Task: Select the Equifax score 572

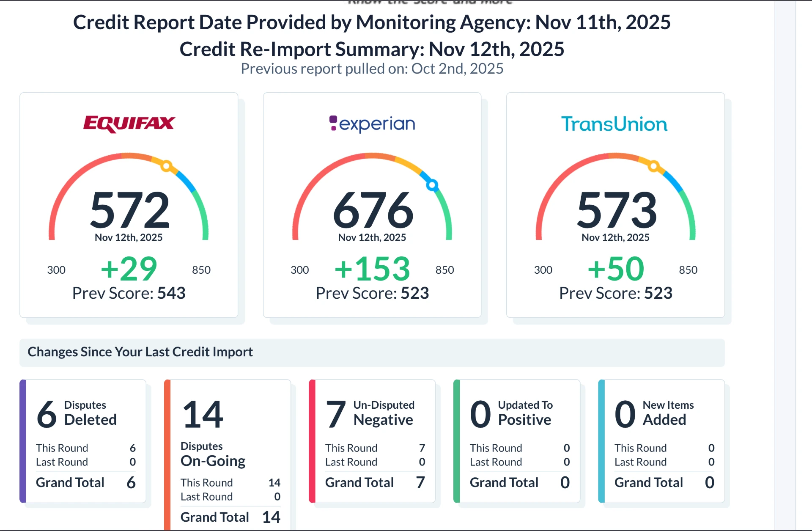Action: click(130, 210)
